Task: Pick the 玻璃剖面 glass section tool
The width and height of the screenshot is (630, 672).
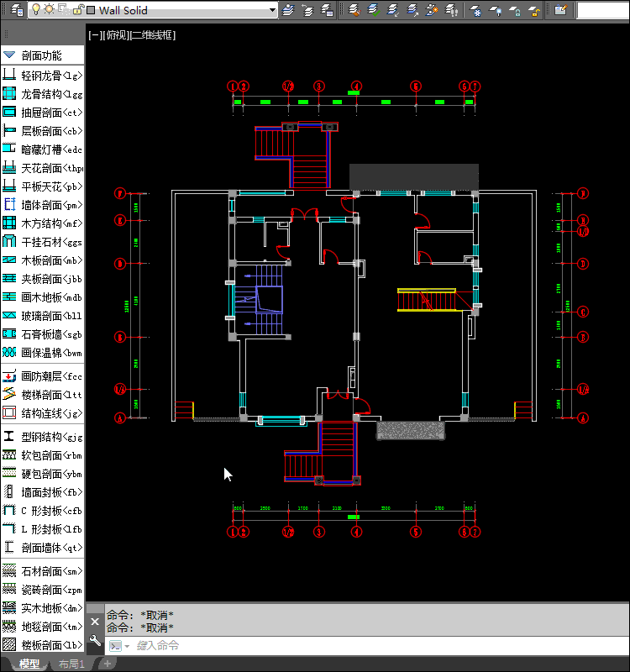Action: pyautogui.click(x=42, y=316)
